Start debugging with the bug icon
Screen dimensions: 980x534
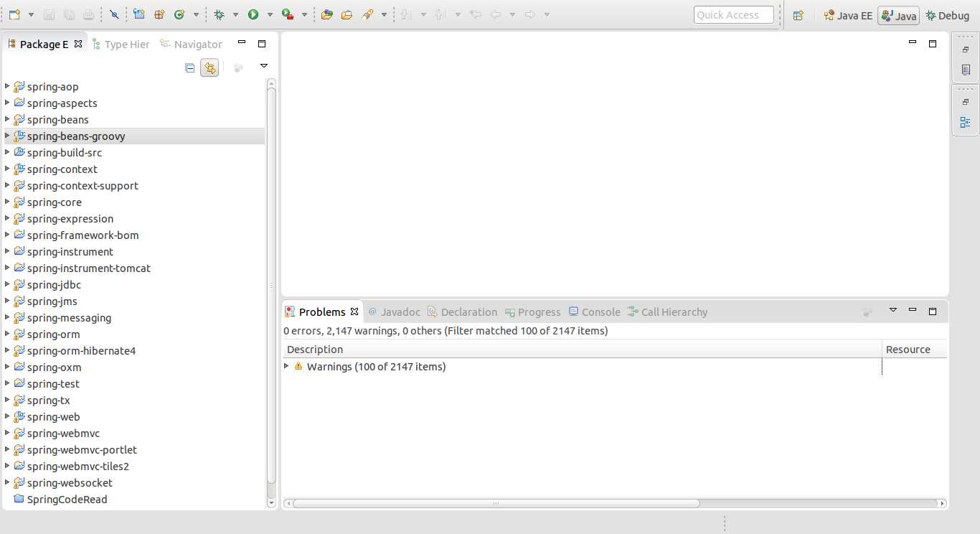coord(220,14)
